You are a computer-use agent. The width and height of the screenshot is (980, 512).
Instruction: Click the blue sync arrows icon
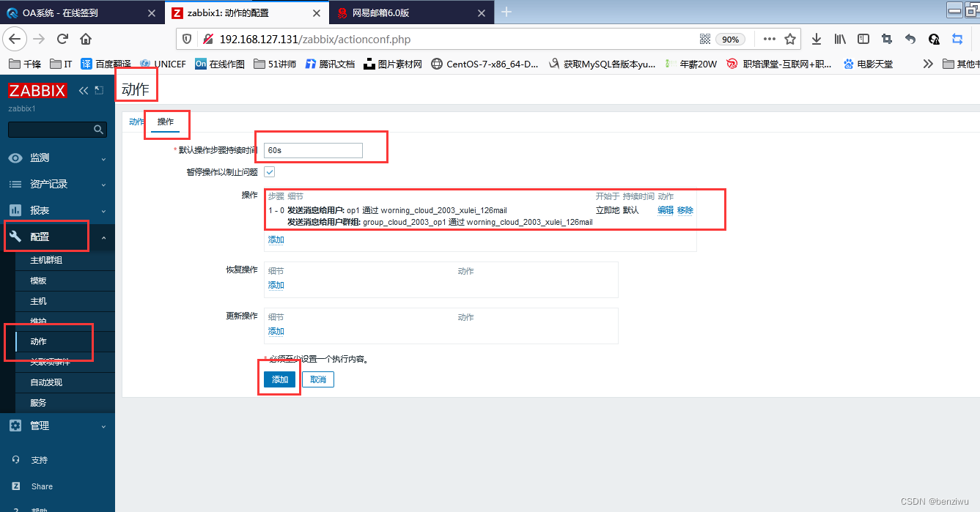click(x=957, y=39)
